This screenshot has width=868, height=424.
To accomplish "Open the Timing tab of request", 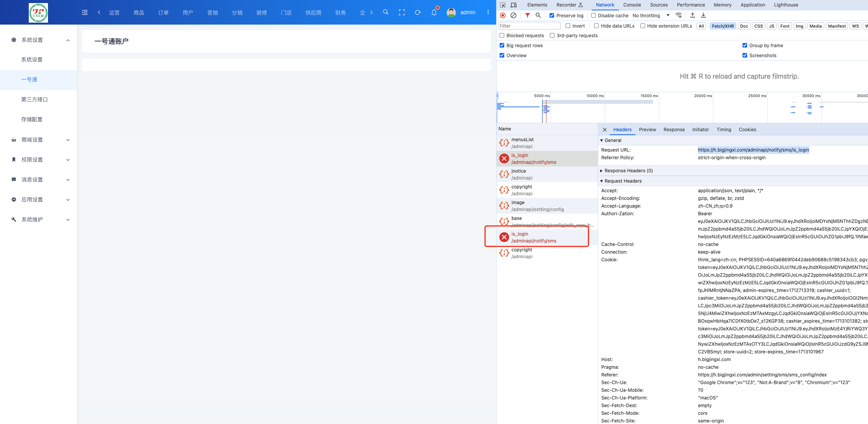I will (724, 130).
